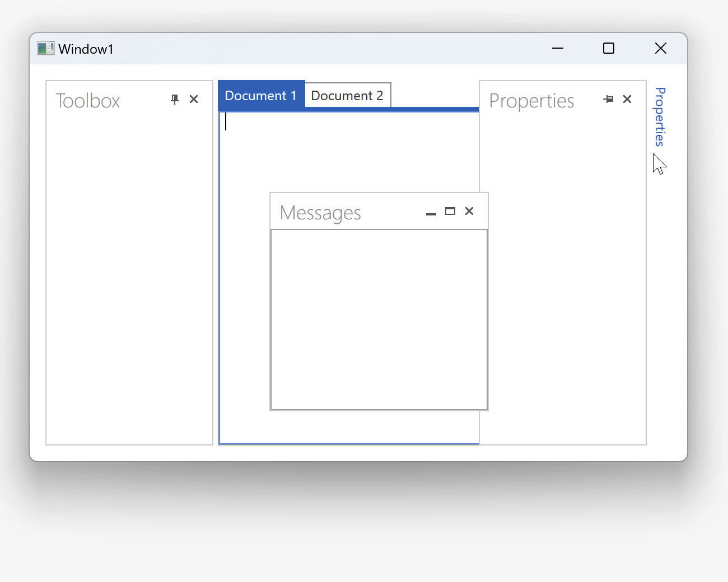The width and height of the screenshot is (728, 582).
Task: Click the Messages window content area
Action: [379, 320]
